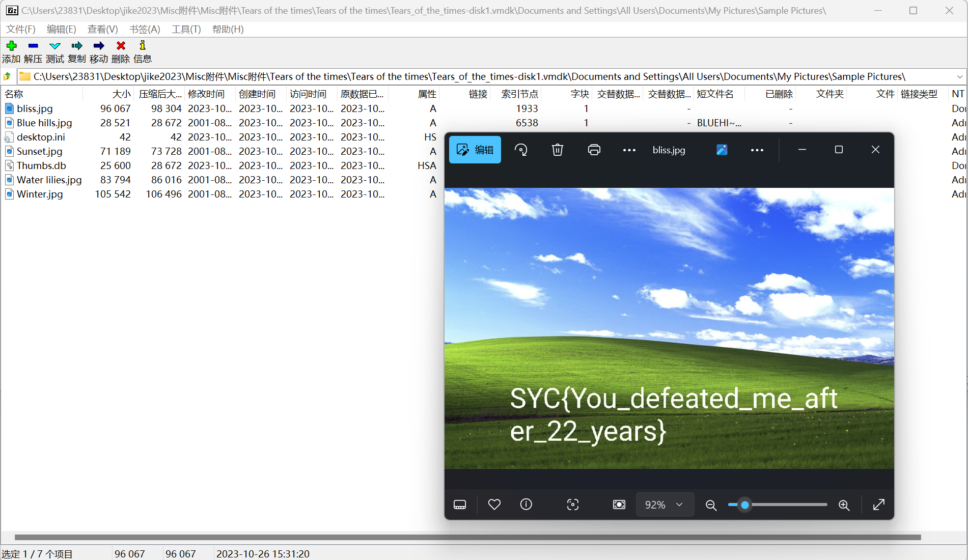This screenshot has height=560, width=968.
Task: Open the 查看(V) menu
Action: pos(103,29)
